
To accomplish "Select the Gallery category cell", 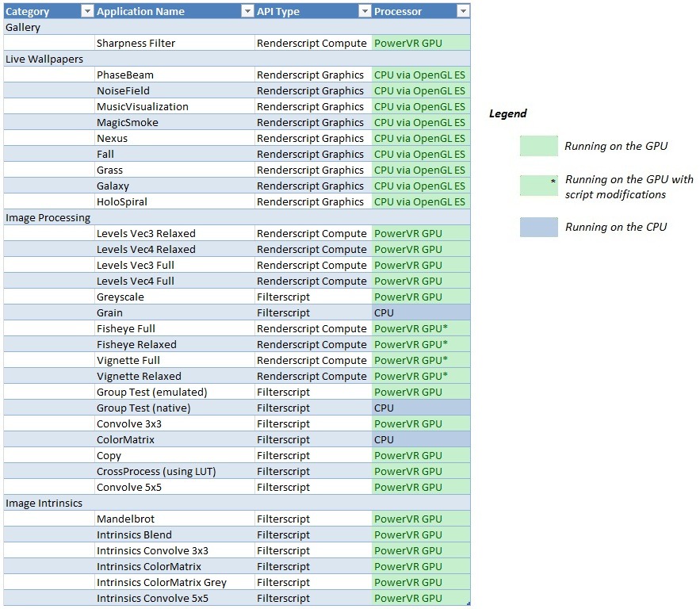I will click(24, 27).
